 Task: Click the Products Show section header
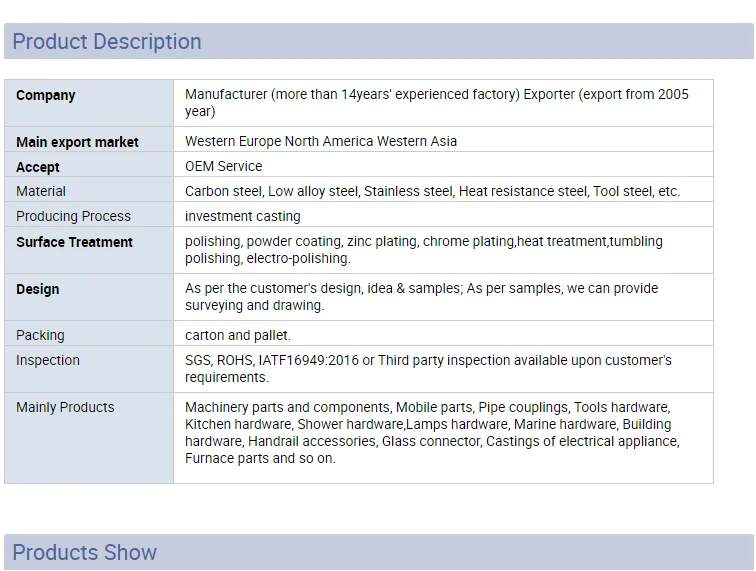coord(85,552)
